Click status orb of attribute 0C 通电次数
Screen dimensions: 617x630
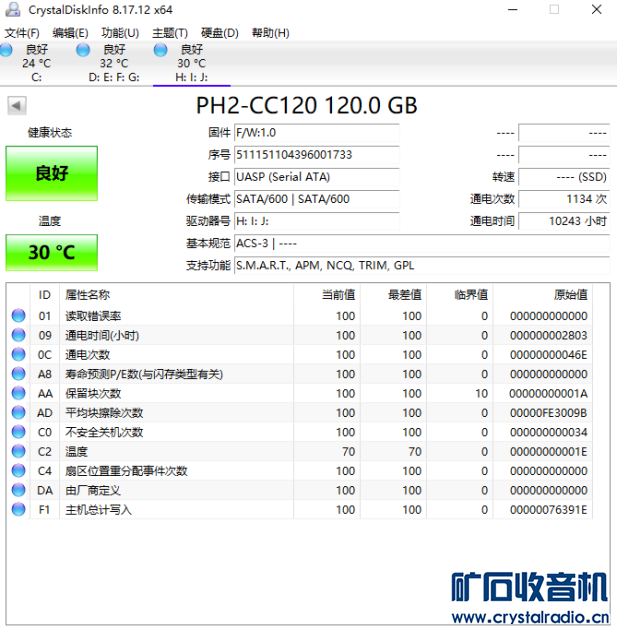(18, 354)
